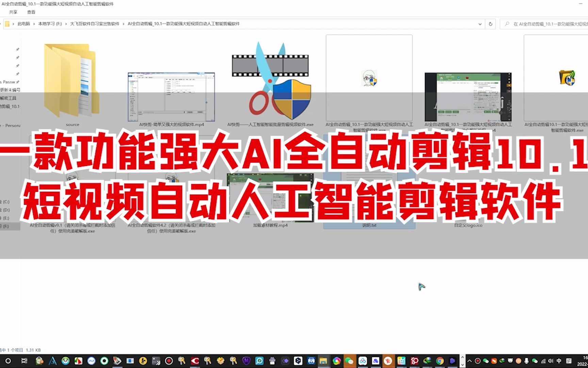Open the red C icon app on taskbar
This screenshot has width=588, height=368.
coord(195,361)
